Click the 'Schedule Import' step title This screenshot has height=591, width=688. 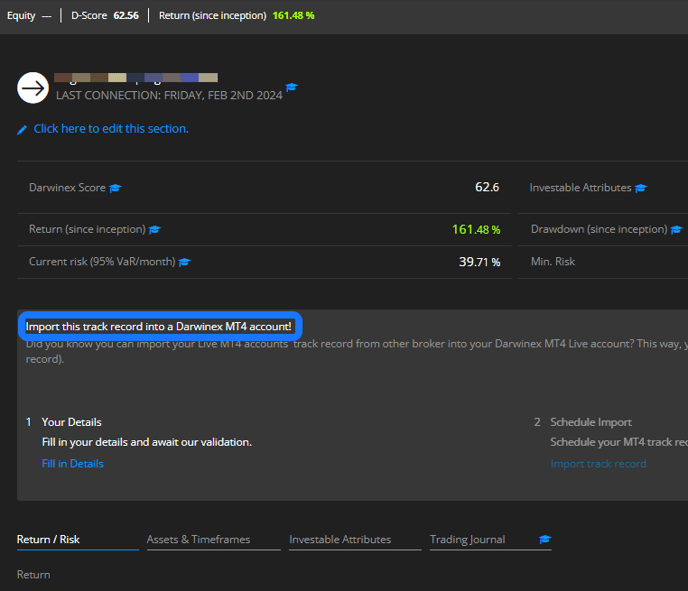point(591,422)
